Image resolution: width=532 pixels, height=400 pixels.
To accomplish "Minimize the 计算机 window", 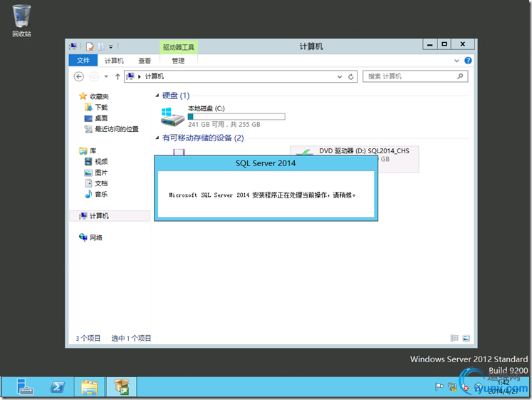I will click(x=429, y=44).
